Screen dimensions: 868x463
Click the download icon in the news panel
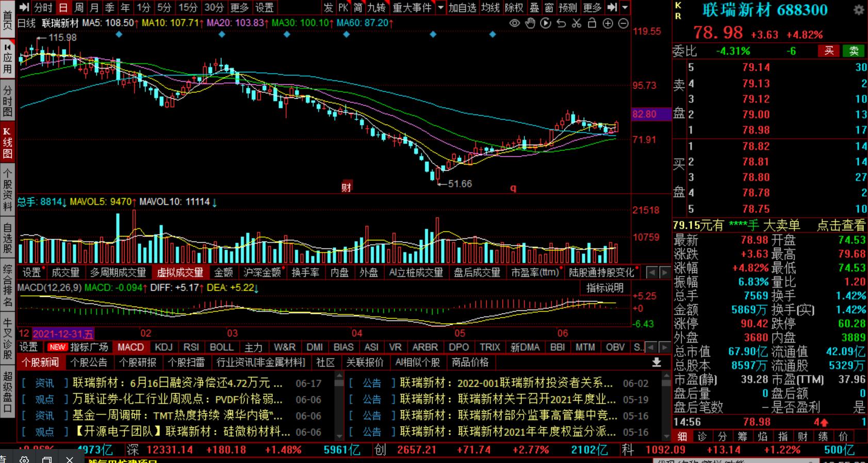coord(657,362)
